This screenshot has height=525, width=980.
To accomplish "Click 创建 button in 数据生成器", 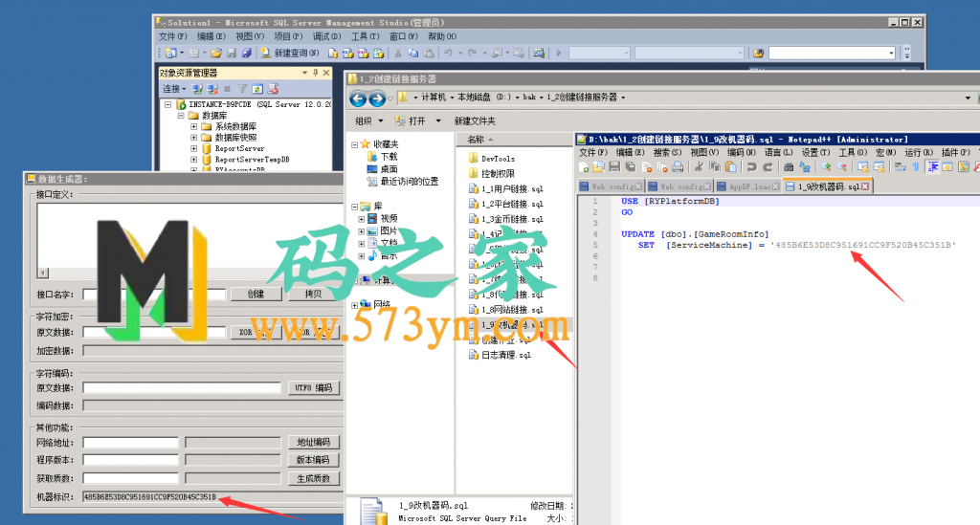I will tap(256, 294).
